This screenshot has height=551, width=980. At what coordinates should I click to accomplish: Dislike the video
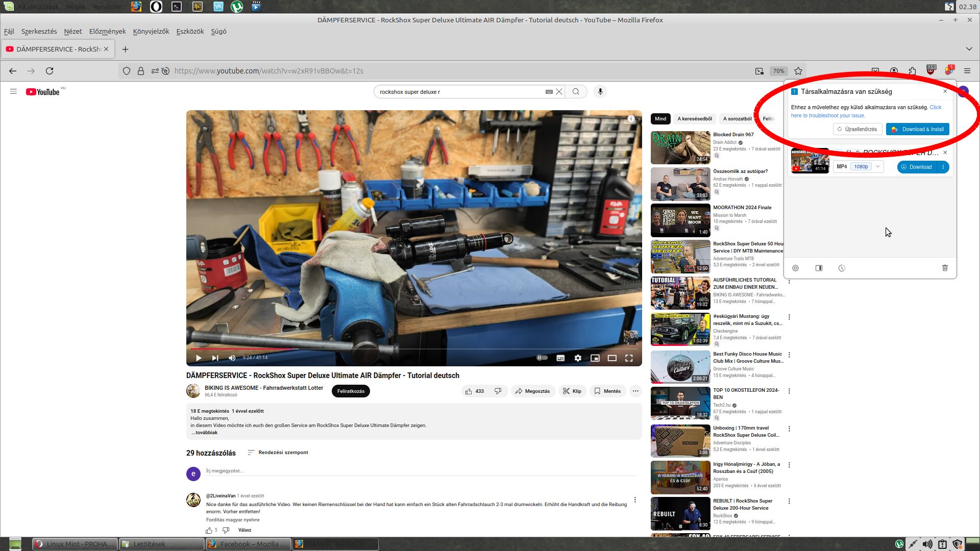[x=498, y=391]
